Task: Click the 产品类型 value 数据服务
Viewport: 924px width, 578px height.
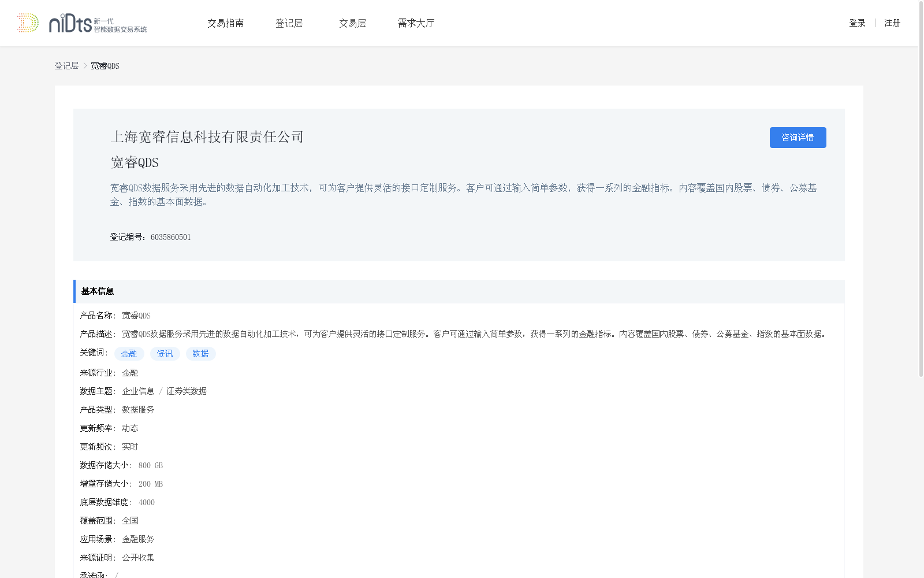Action: [x=138, y=410]
